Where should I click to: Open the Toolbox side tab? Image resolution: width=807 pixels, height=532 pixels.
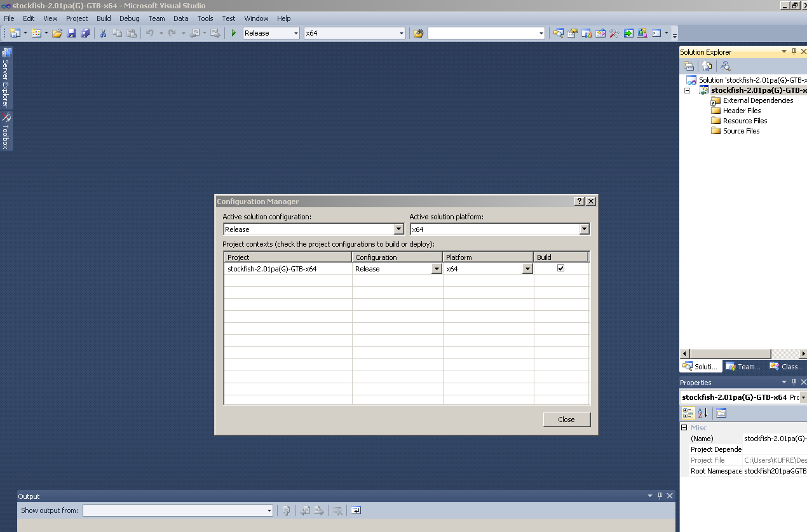point(6,132)
